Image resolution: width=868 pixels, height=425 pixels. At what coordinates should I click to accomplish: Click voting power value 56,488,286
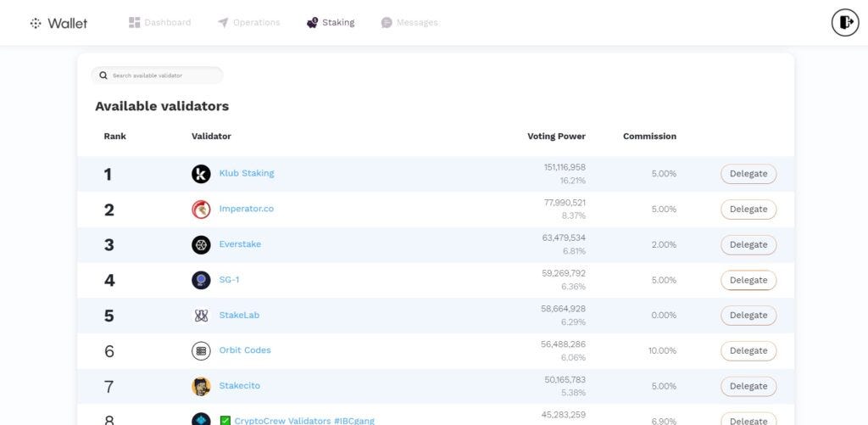click(563, 344)
